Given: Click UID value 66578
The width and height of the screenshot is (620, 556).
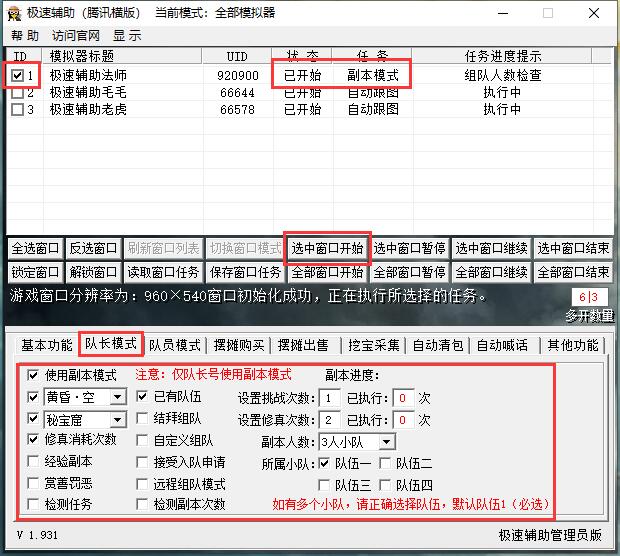Looking at the screenshot, I should tap(238, 110).
